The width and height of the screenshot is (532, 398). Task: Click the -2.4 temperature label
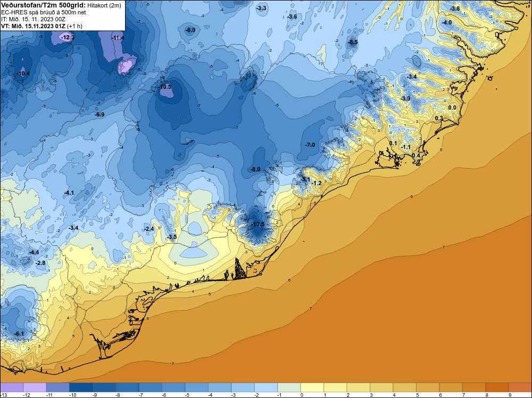pos(149,229)
